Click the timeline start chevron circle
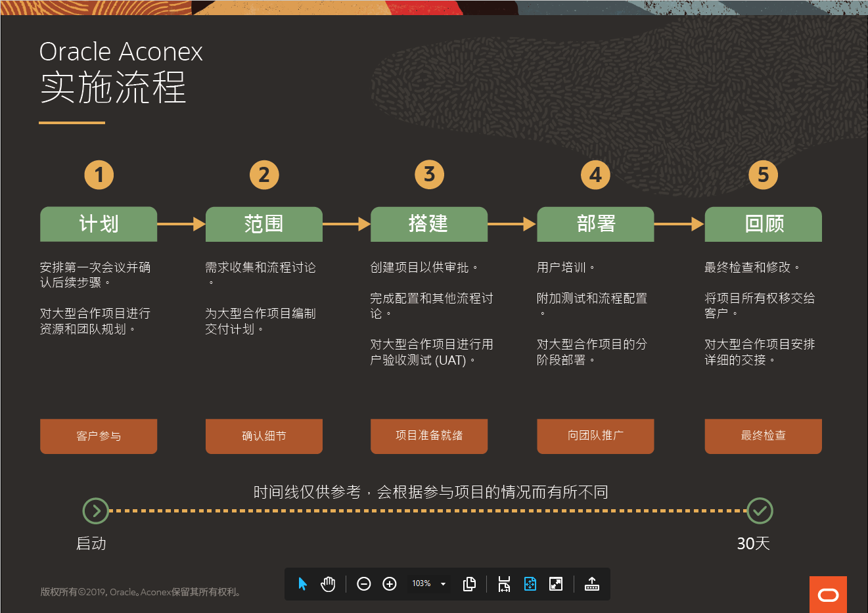 point(96,511)
